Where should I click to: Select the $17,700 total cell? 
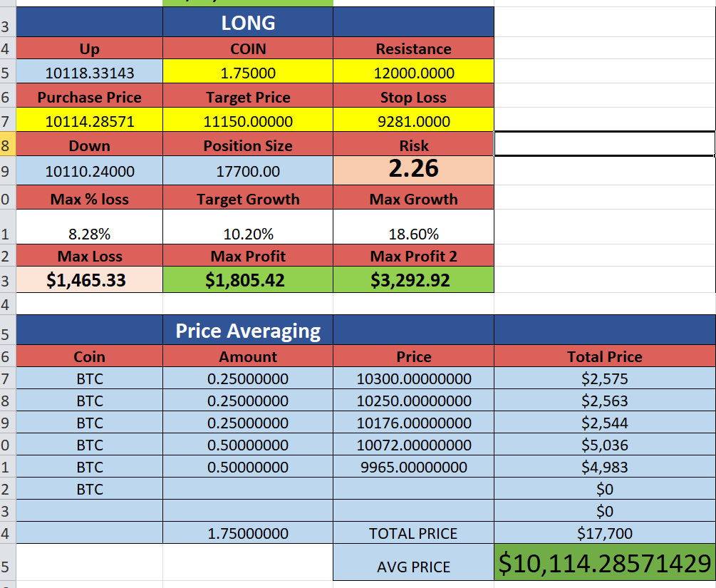(605, 532)
